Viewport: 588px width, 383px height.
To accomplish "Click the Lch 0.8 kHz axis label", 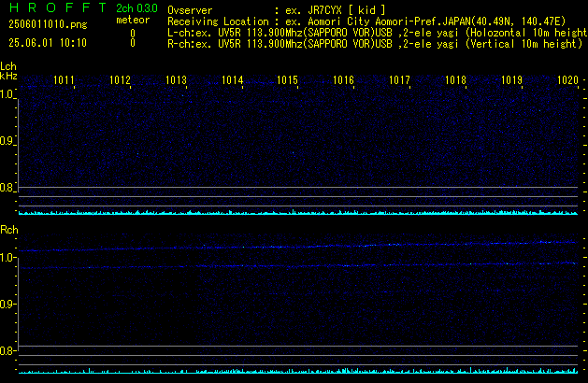I will pyautogui.click(x=7, y=188).
